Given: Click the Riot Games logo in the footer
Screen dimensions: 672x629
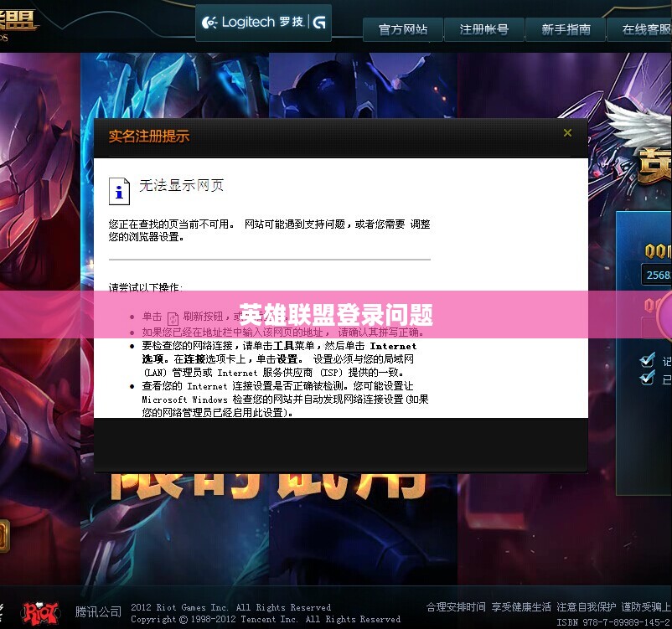Looking at the screenshot, I should [x=41, y=613].
